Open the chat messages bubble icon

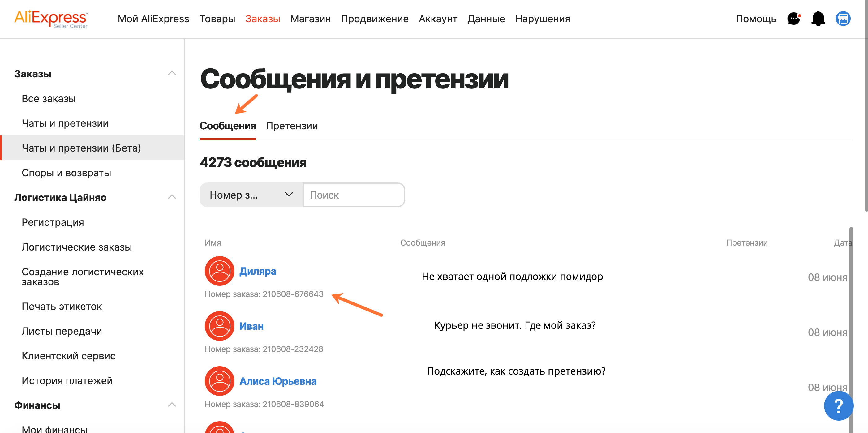[x=793, y=19]
